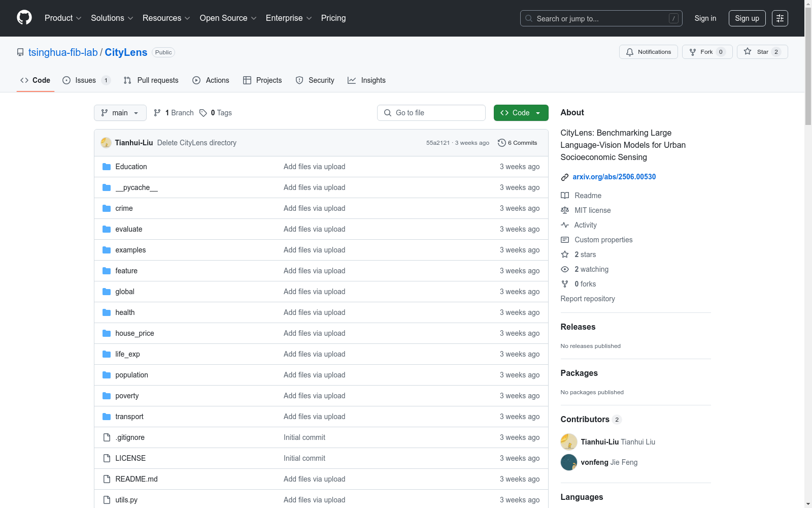Click the poverty folder icon
The height and width of the screenshot is (508, 812).
[x=107, y=396]
